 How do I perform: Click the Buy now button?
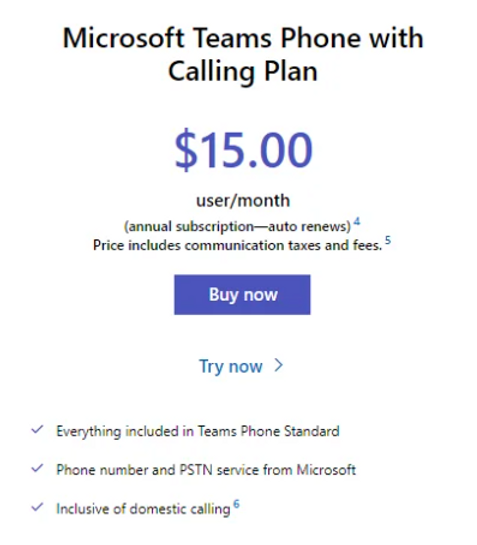point(242,294)
